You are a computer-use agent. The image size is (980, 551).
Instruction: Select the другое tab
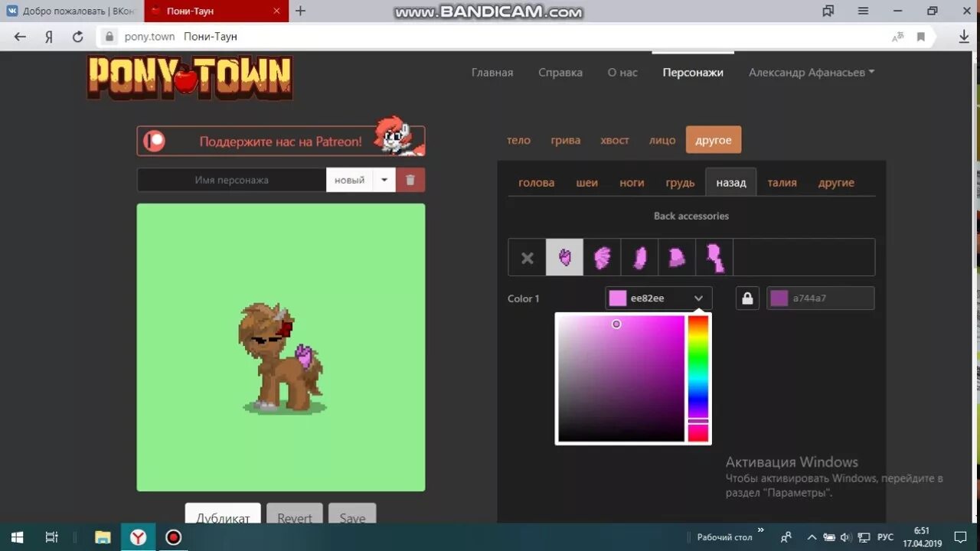click(x=714, y=140)
